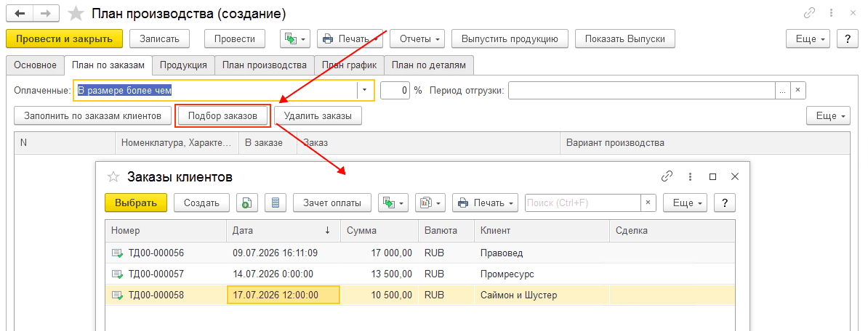
Task: Open Еще menu above orders table
Action: 828,116
